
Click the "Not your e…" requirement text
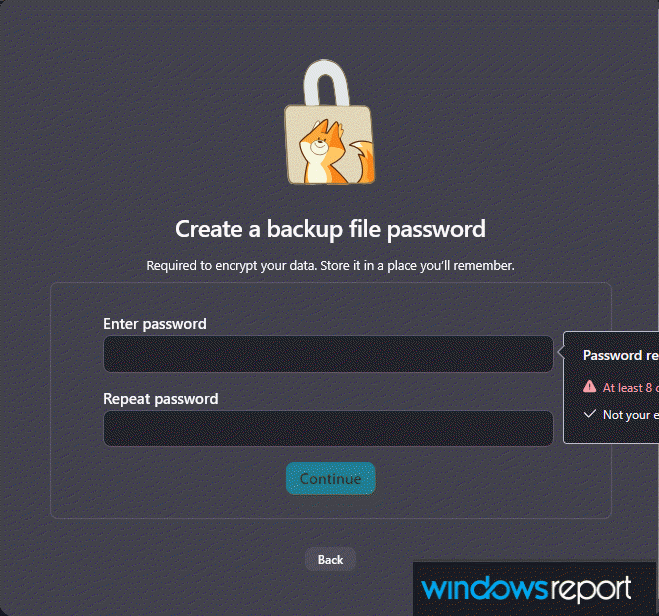tap(630, 414)
